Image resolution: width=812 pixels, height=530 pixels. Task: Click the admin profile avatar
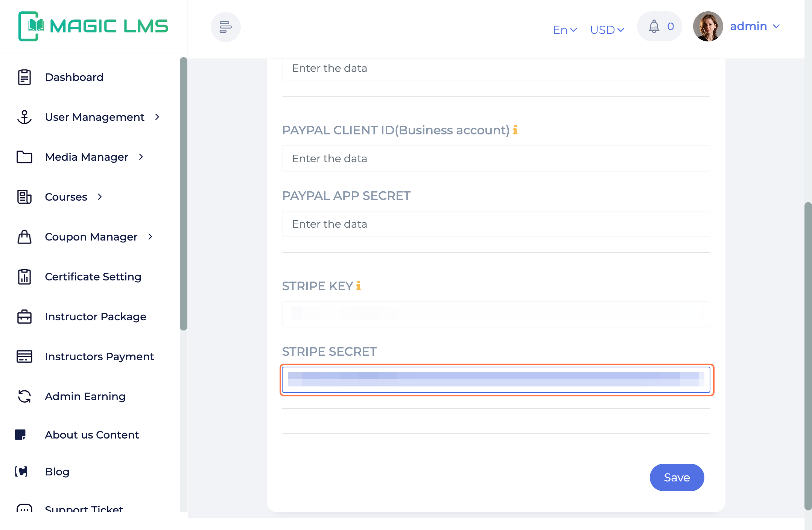(x=708, y=26)
